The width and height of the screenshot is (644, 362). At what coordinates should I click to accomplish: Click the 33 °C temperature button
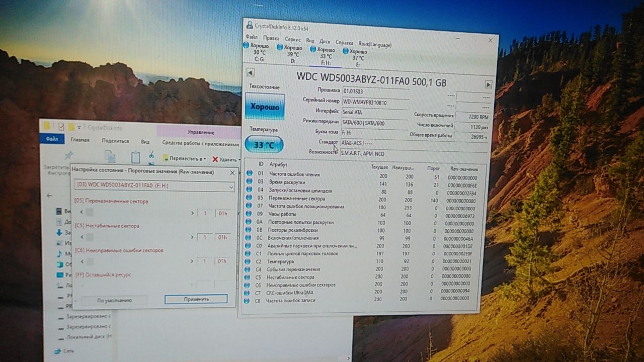pyautogui.click(x=264, y=145)
